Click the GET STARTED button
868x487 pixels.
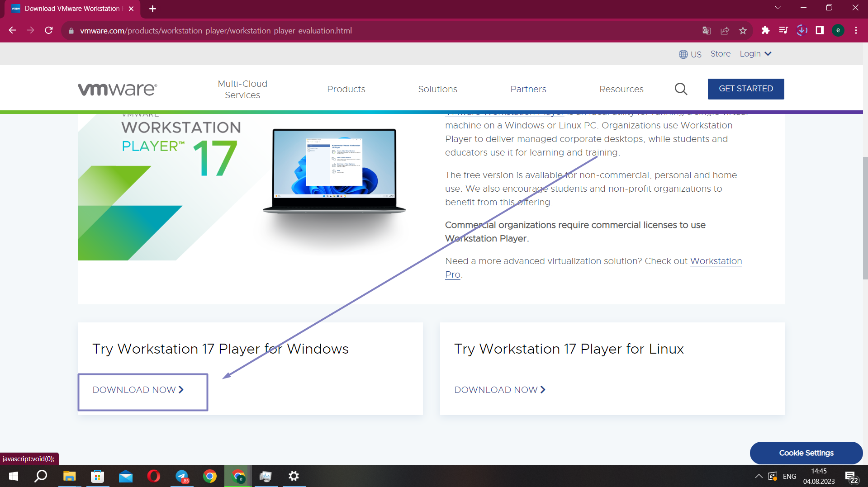pyautogui.click(x=745, y=89)
